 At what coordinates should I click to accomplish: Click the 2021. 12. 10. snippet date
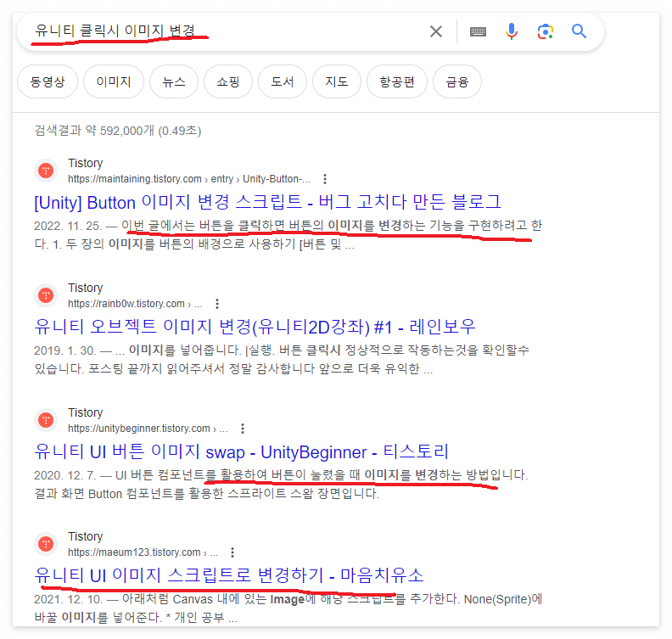click(68, 599)
